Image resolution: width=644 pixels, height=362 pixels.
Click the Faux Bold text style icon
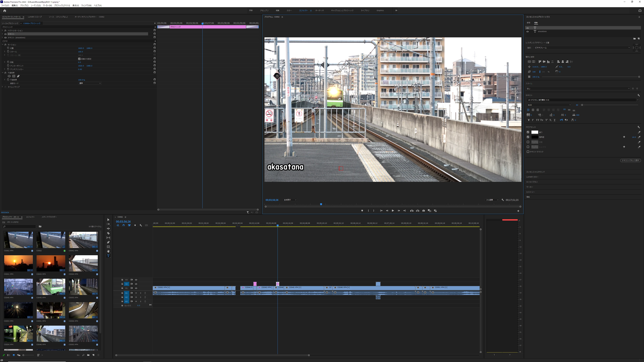[528, 120]
